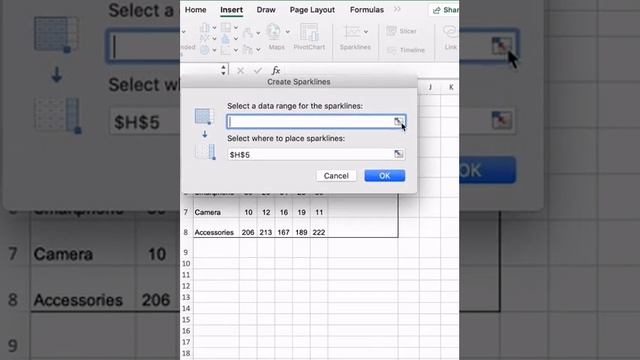The image size is (640, 360).
Task: Click the Maps icon in the ribbon
Action: [x=273, y=32]
